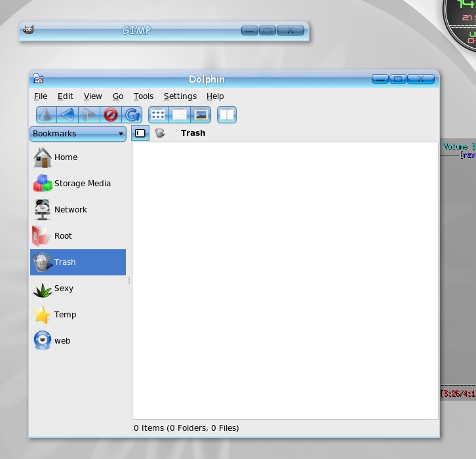Open the Help menu
The image size is (476, 459).
[215, 96]
